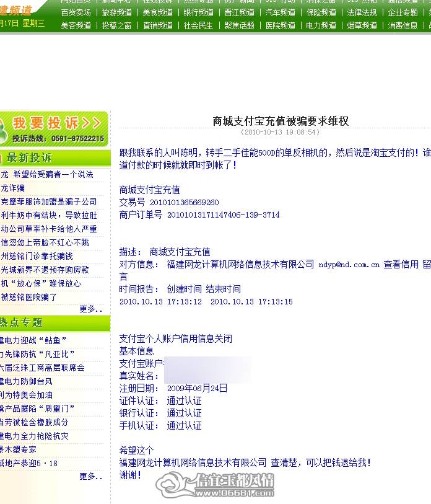Open 电力频道 channel
Viewport: 431px width, 504px height.
[321, 25]
